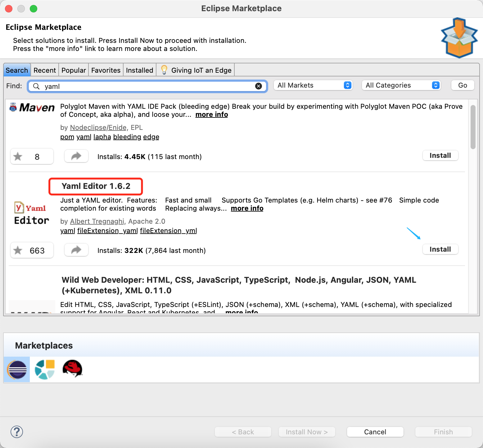Share the Yaml Editor solution
The image size is (483, 448).
coord(76,250)
